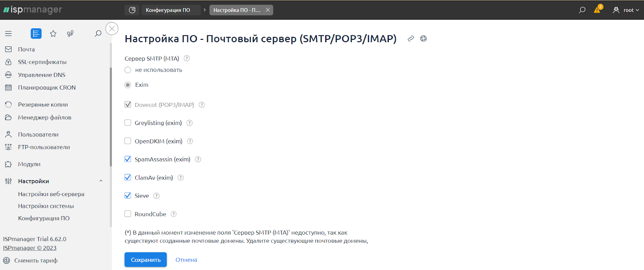Click the Управление DNS icon
This screenshot has width=644, height=270.
click(x=8, y=75)
